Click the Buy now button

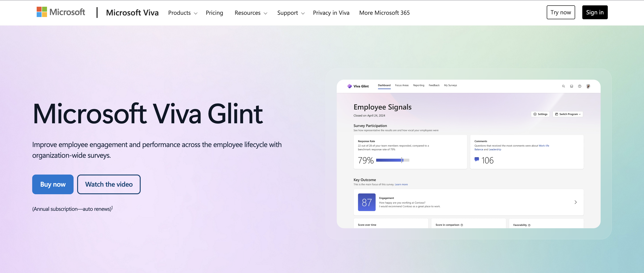tap(53, 184)
